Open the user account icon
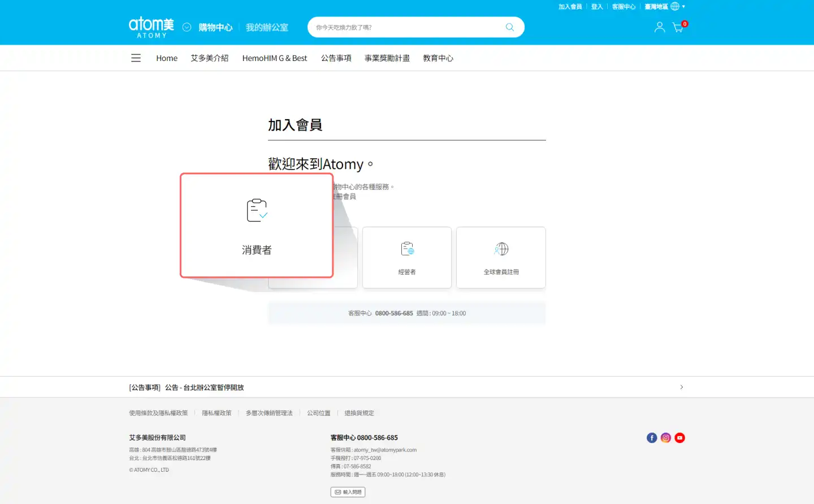 pyautogui.click(x=659, y=27)
